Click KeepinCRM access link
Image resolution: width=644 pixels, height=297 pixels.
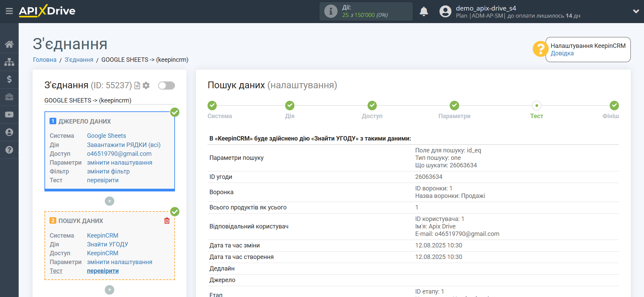[x=103, y=253]
